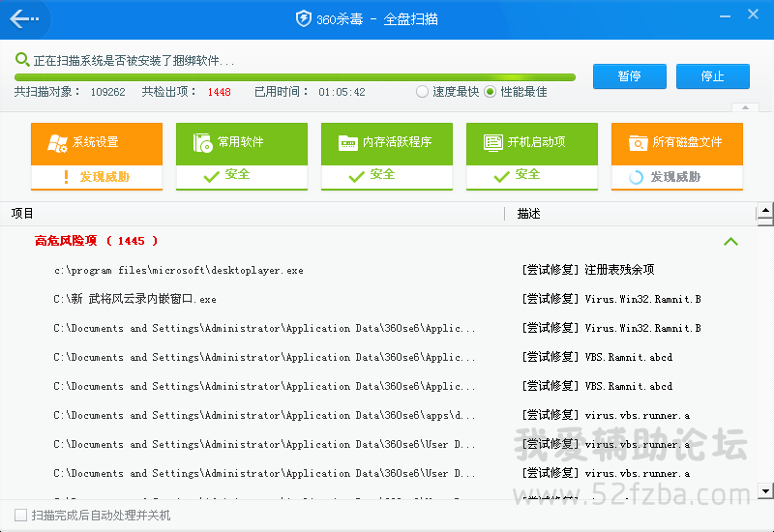
Task: Click the elapsed time 01:05:42
Action: (342, 92)
